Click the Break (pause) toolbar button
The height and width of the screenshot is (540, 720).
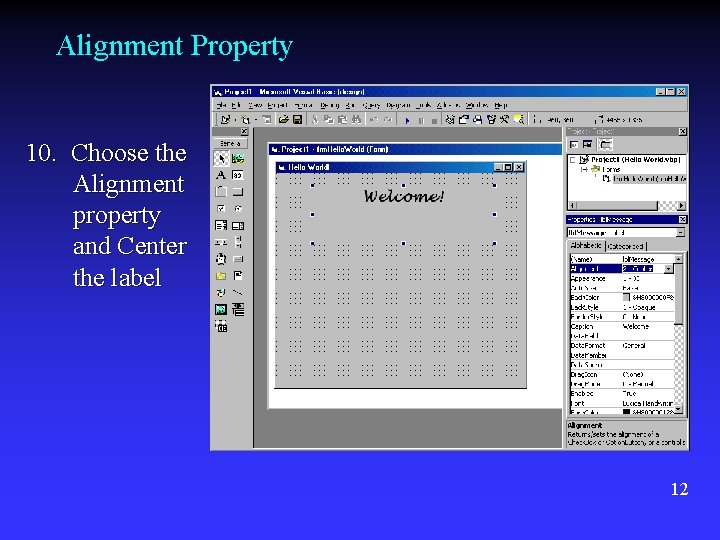421,120
